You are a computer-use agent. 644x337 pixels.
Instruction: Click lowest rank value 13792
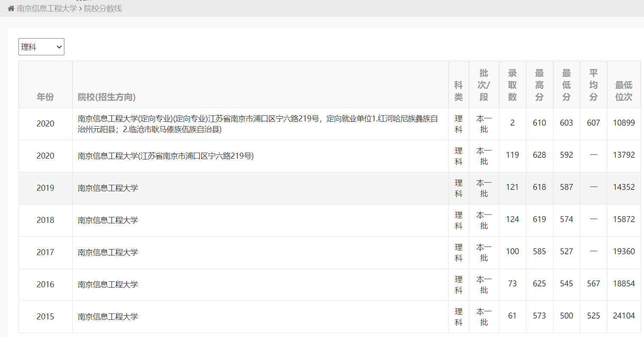tap(624, 155)
